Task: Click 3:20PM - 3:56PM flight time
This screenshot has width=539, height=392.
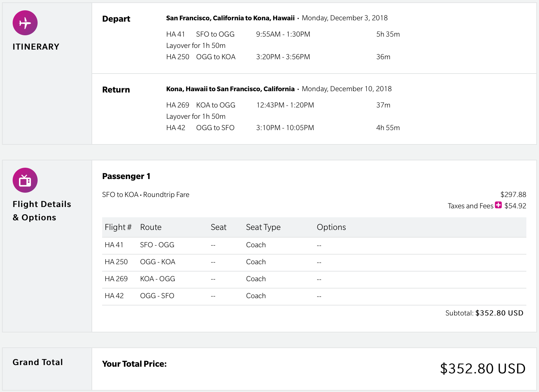Action: click(x=283, y=57)
